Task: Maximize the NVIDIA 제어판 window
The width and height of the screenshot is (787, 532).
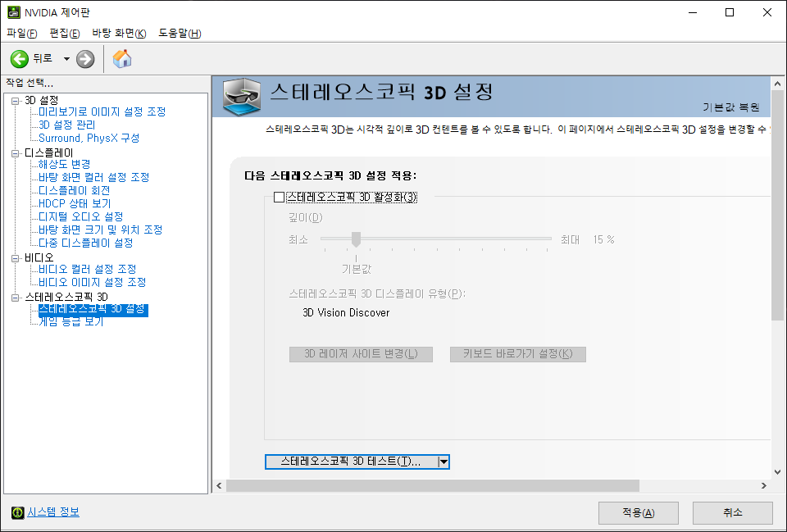Action: (730, 12)
